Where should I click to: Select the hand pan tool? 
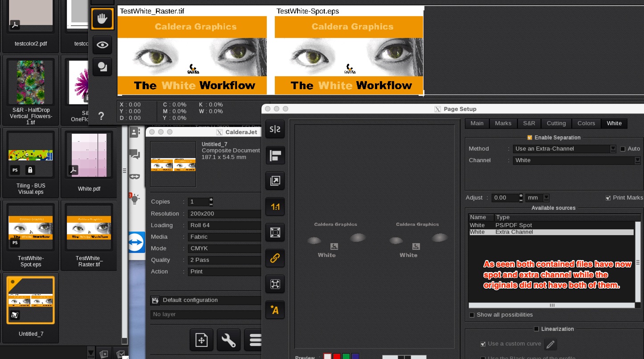[102, 19]
